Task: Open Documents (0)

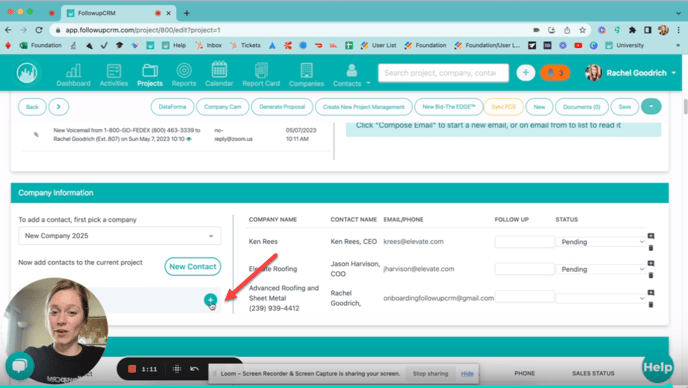Action: click(582, 107)
